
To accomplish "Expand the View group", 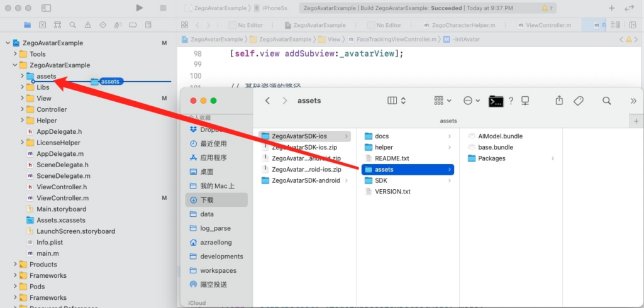I will (x=22, y=98).
